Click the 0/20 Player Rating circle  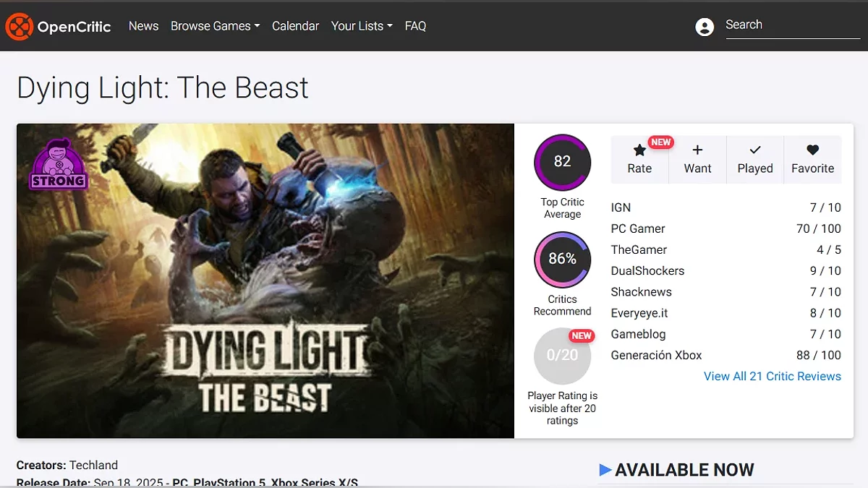562,356
